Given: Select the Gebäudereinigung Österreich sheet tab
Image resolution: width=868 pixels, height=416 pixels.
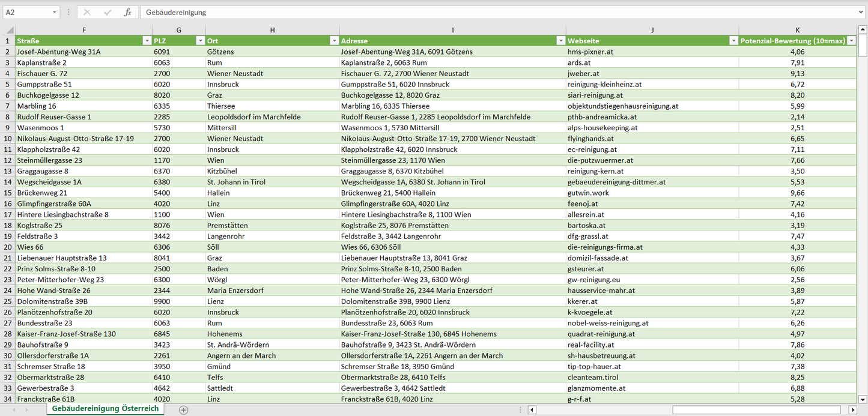Looking at the screenshot, I should [x=106, y=409].
